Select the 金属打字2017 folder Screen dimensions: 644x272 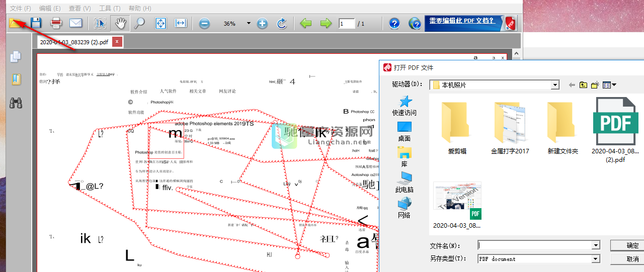(x=510, y=127)
